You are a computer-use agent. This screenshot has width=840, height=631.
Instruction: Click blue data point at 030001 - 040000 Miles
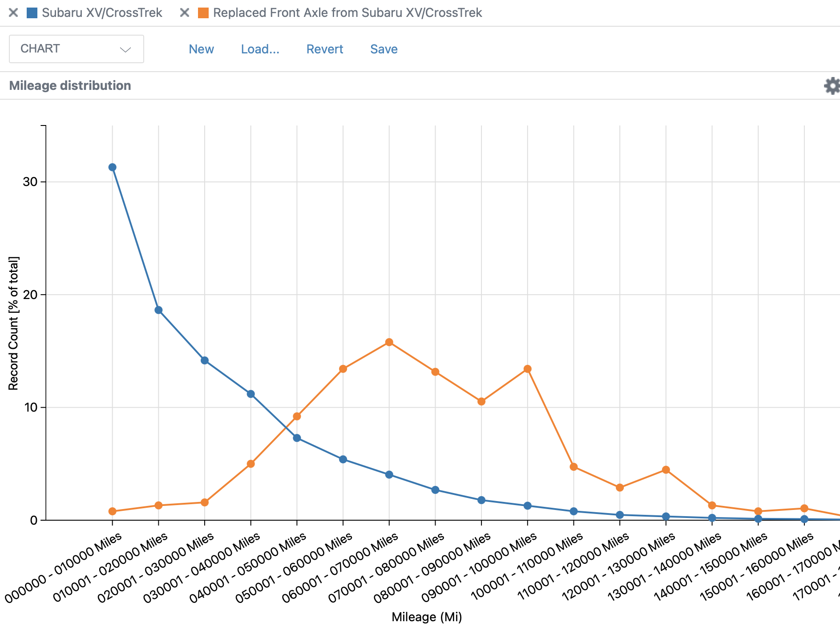(251, 394)
